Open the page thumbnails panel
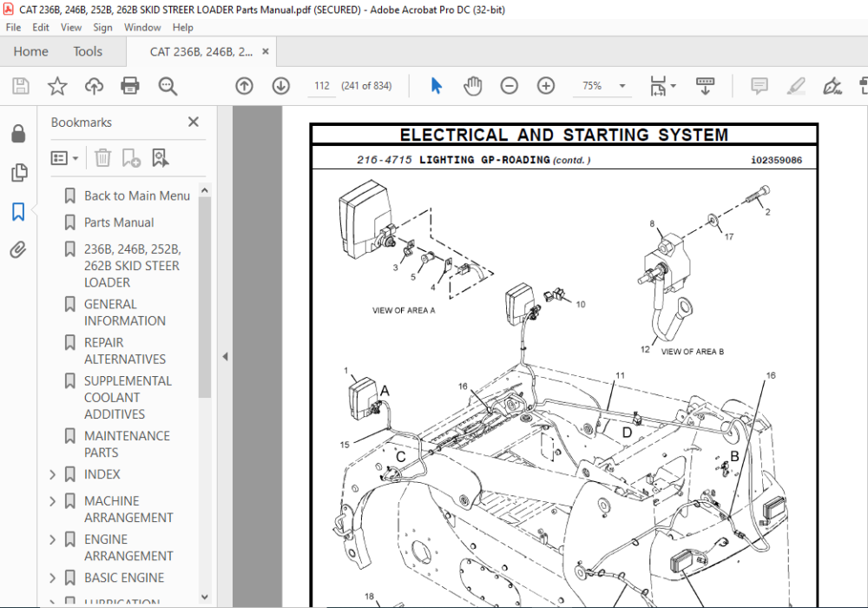This screenshot has height=608, width=868. click(18, 172)
